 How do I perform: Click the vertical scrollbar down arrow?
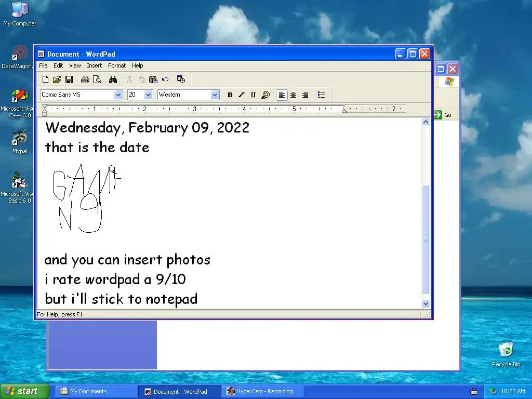pos(426,303)
